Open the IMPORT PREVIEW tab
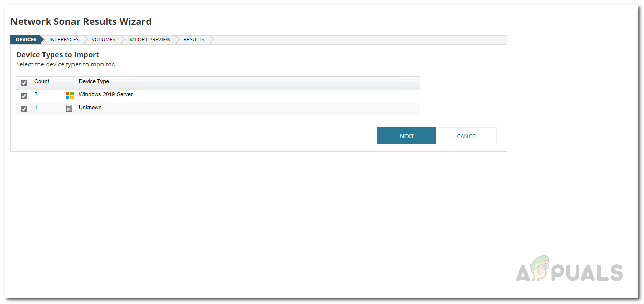Viewport: 644px width, 304px height. [x=149, y=39]
